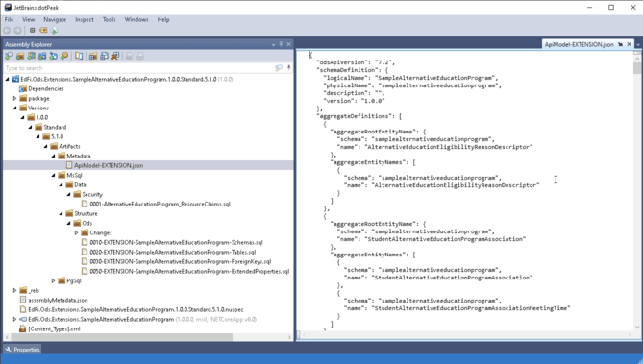
Task: Click the yellow card icon in main toolbar
Action: 43,31
